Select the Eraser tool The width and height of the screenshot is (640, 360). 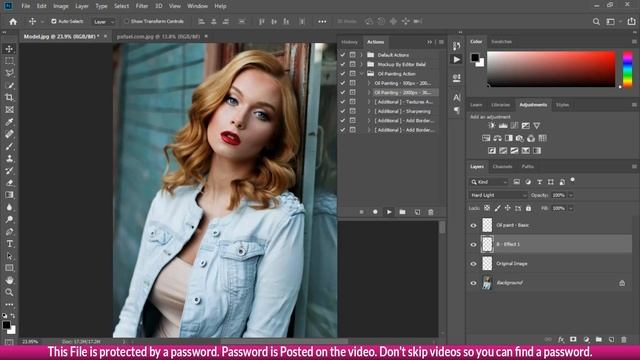(9, 183)
